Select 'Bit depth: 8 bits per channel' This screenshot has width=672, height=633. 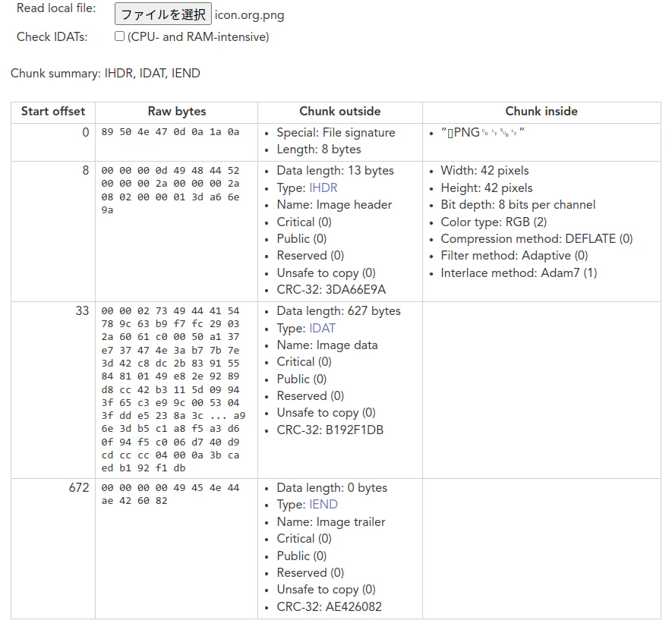click(518, 205)
